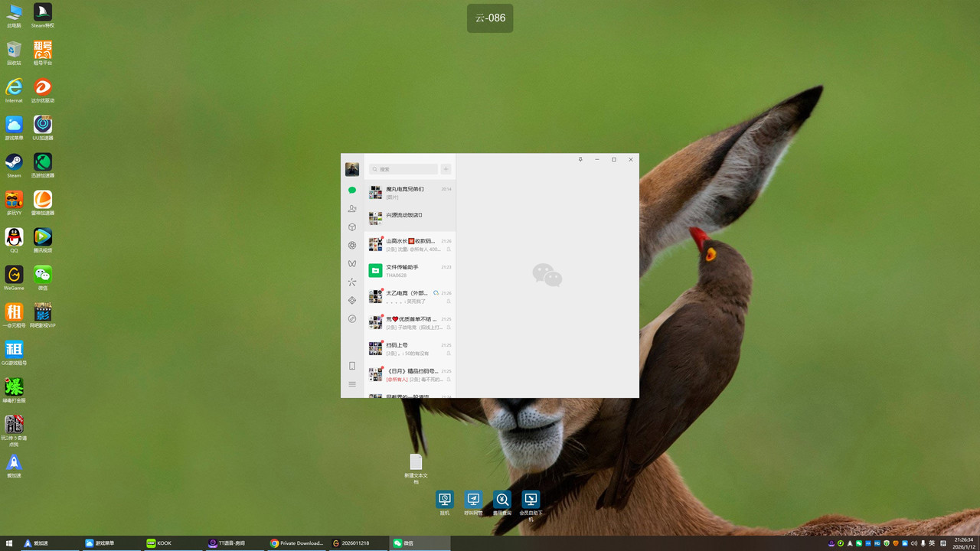The height and width of the screenshot is (551, 980).
Task: Open 一@元租号 desktop icon
Action: coord(14,315)
